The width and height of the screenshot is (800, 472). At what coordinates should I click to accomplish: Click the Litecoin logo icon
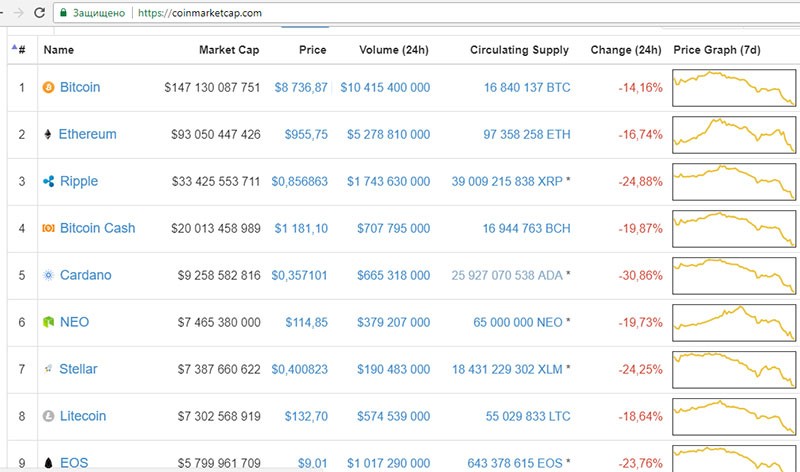tap(48, 416)
